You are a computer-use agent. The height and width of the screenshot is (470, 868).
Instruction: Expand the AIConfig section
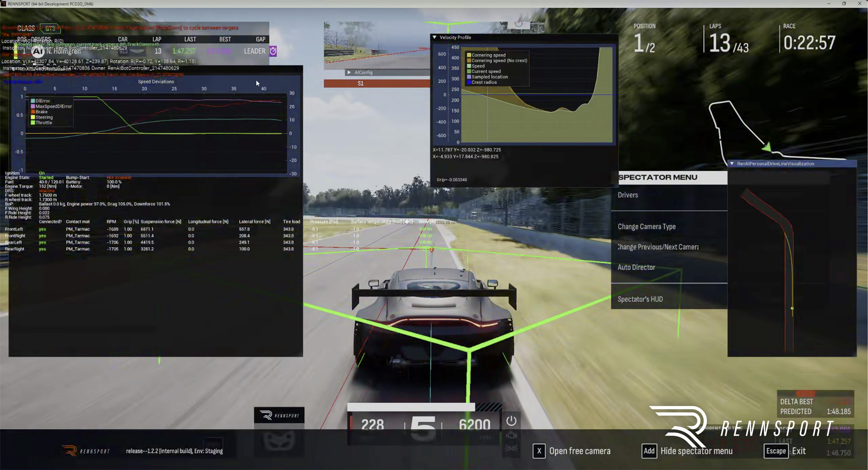tap(349, 72)
